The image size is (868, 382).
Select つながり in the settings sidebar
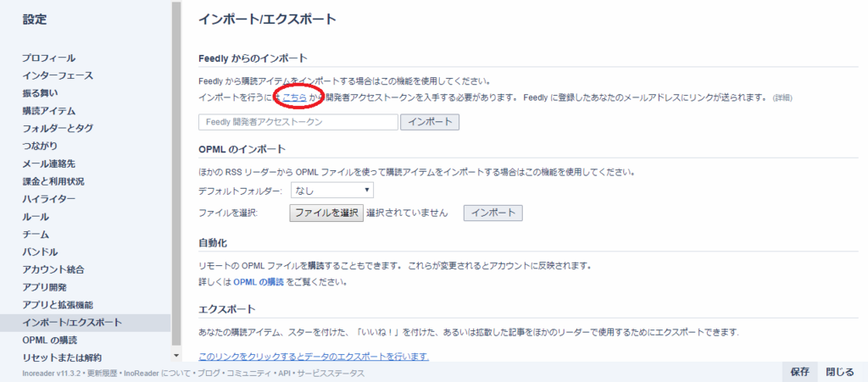[x=40, y=146]
